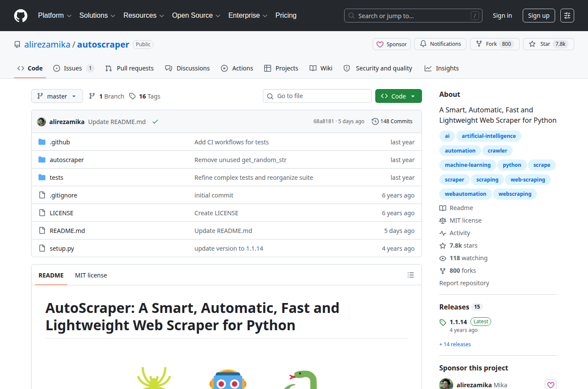
Task: Click the Report repository link
Action: pos(464,283)
